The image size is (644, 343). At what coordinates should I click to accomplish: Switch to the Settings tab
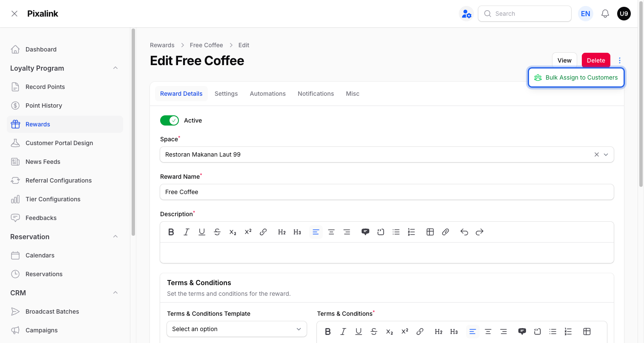tap(226, 94)
